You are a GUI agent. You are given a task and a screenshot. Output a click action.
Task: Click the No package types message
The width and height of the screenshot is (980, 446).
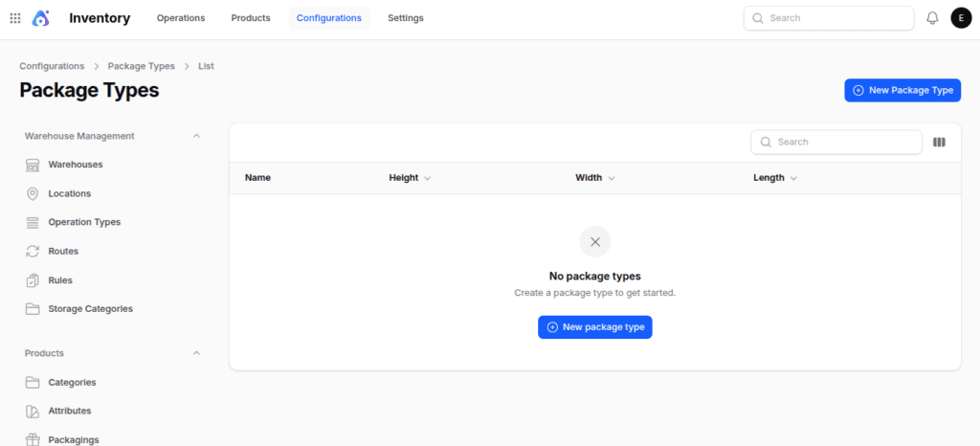(x=595, y=276)
